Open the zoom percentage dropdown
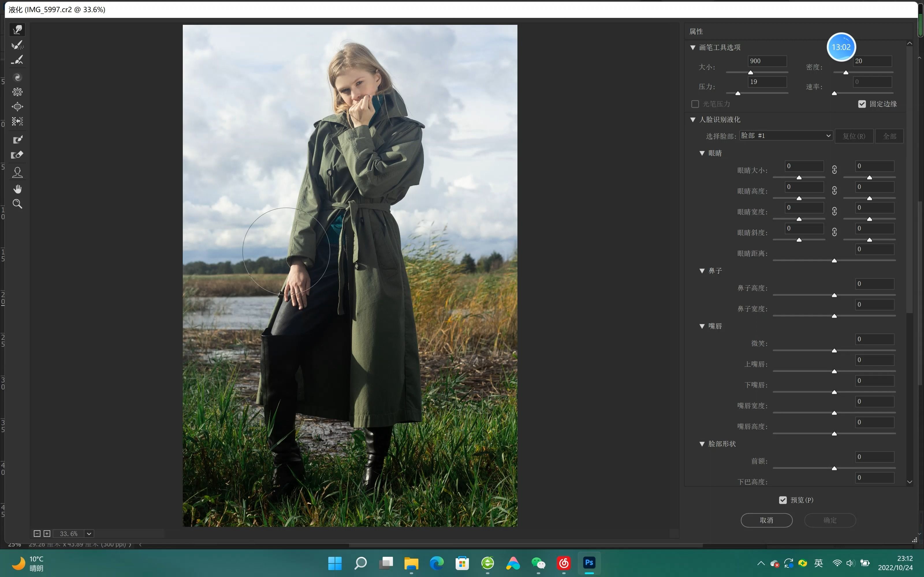Viewport: 924px width, 577px height. [89, 533]
